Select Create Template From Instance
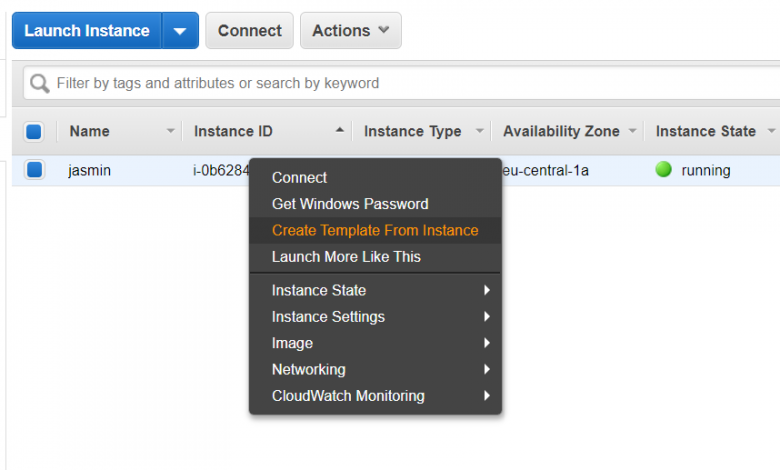 [375, 230]
